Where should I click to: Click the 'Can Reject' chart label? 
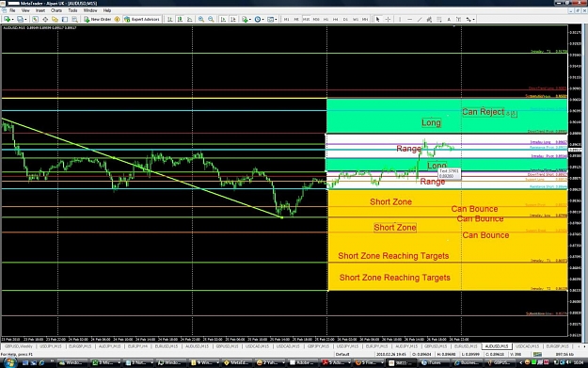click(x=483, y=112)
